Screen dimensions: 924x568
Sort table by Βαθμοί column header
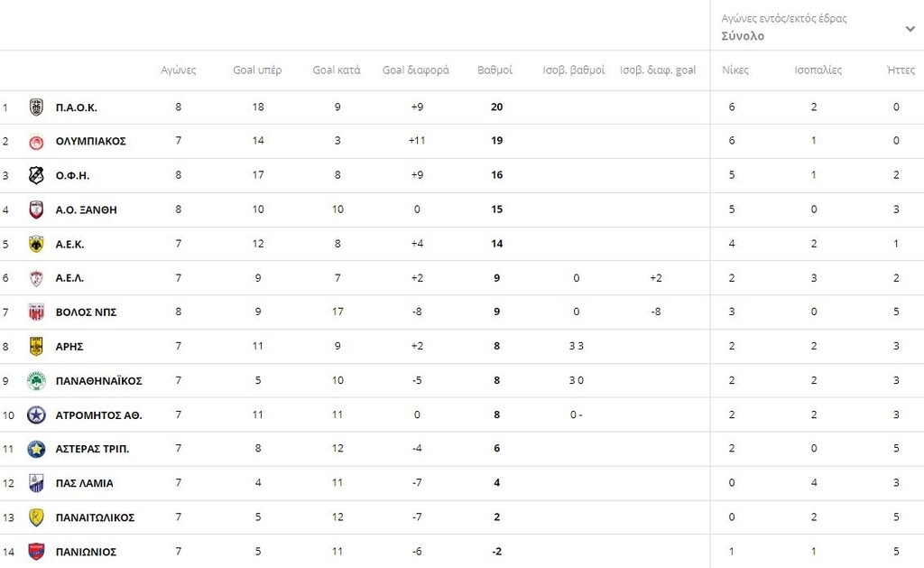494,70
